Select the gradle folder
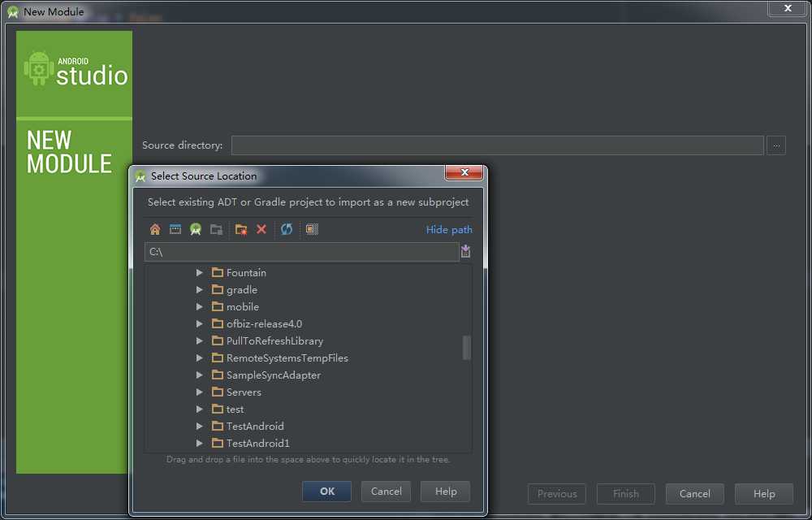The height and width of the screenshot is (520, 812). click(x=235, y=289)
